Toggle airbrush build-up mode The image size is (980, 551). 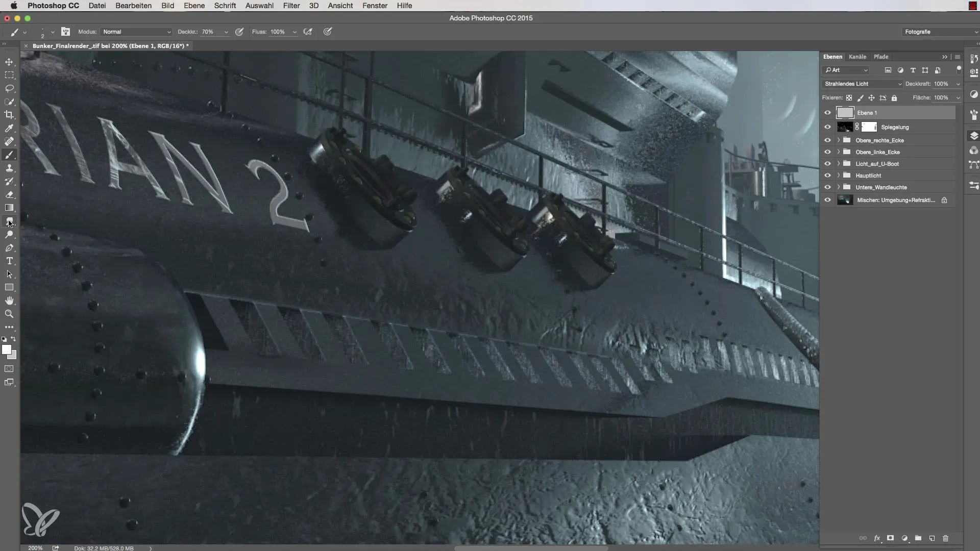308,32
